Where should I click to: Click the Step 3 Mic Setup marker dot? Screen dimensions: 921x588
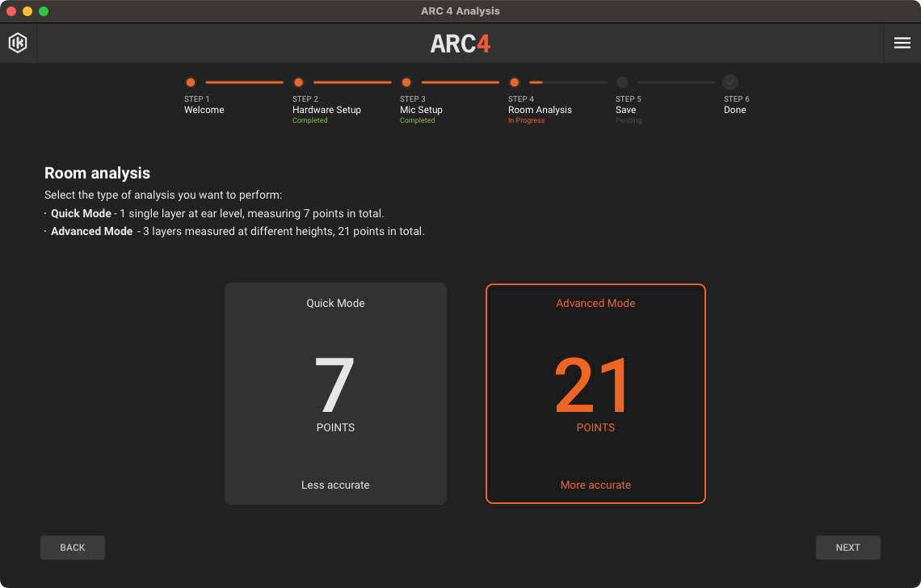point(406,82)
